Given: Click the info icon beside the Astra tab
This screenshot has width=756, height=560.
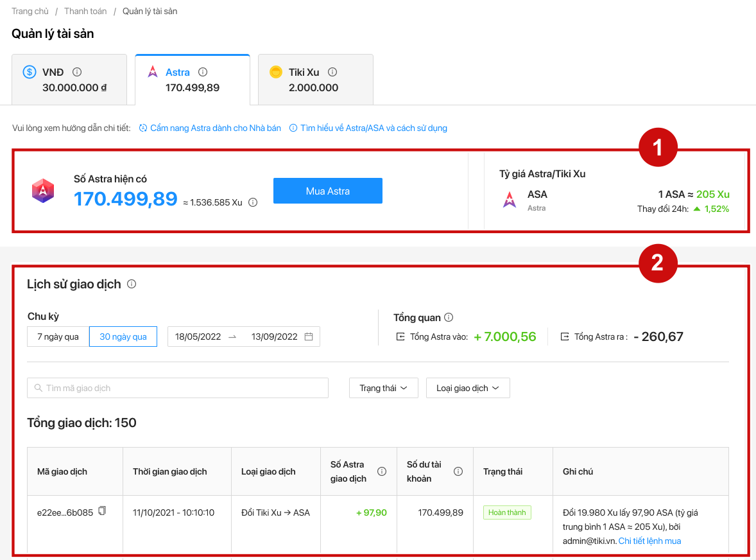Looking at the screenshot, I should (203, 72).
